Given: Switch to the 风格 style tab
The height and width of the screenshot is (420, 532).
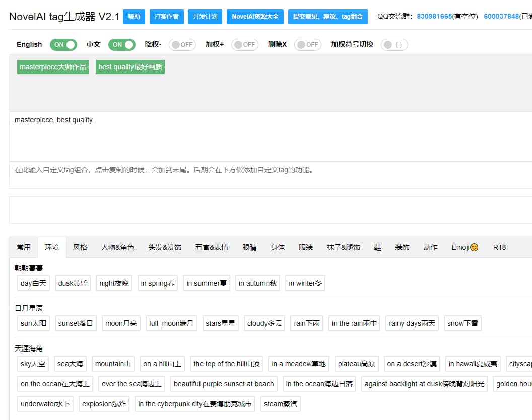Looking at the screenshot, I should [80, 247].
